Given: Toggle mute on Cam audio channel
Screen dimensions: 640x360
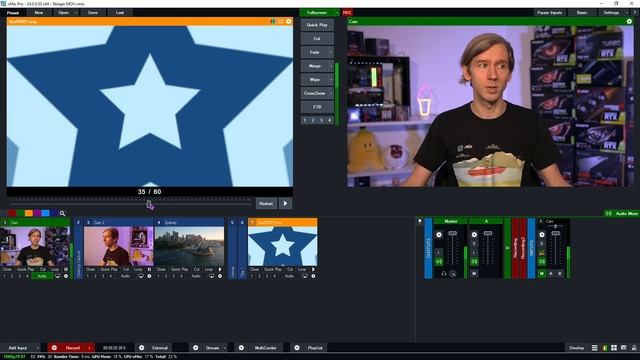Looking at the screenshot, I should pos(542,262).
